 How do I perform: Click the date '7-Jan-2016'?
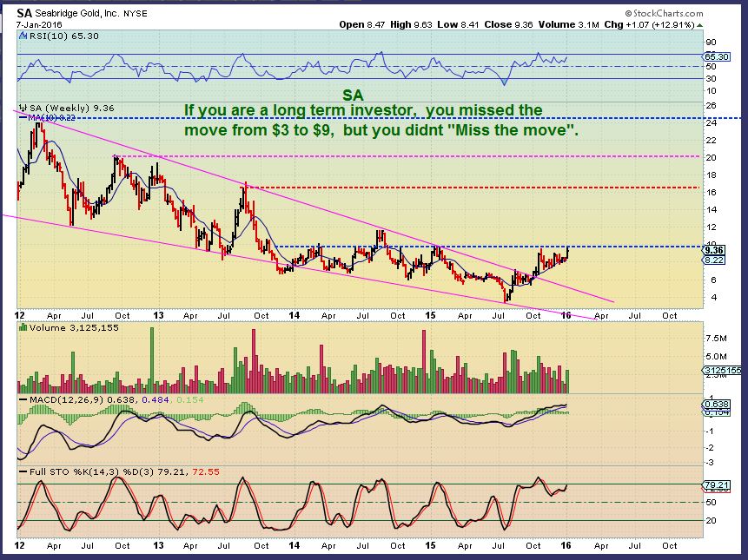38,25
